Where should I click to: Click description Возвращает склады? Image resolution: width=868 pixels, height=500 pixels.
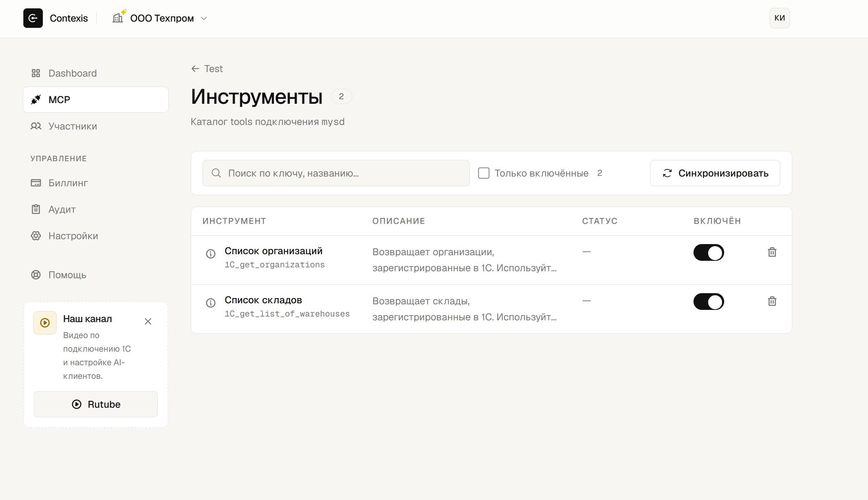pos(464,309)
